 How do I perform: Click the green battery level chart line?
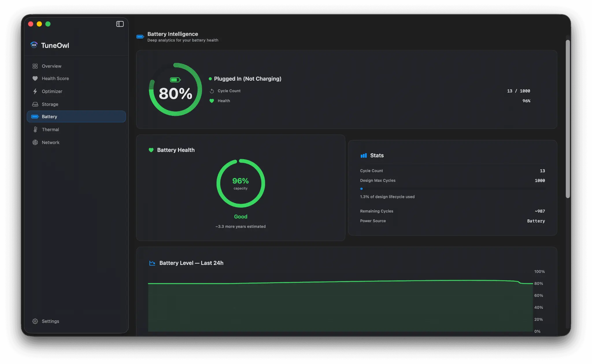(341, 282)
